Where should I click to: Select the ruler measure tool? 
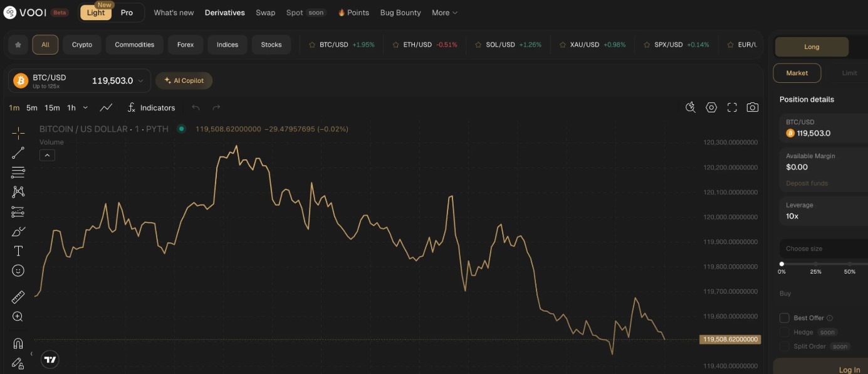pyautogui.click(x=18, y=297)
